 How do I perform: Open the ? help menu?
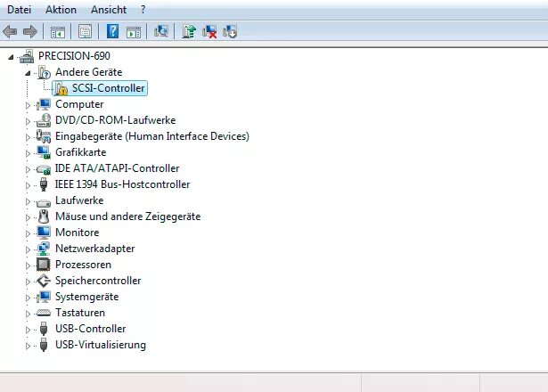[143, 10]
